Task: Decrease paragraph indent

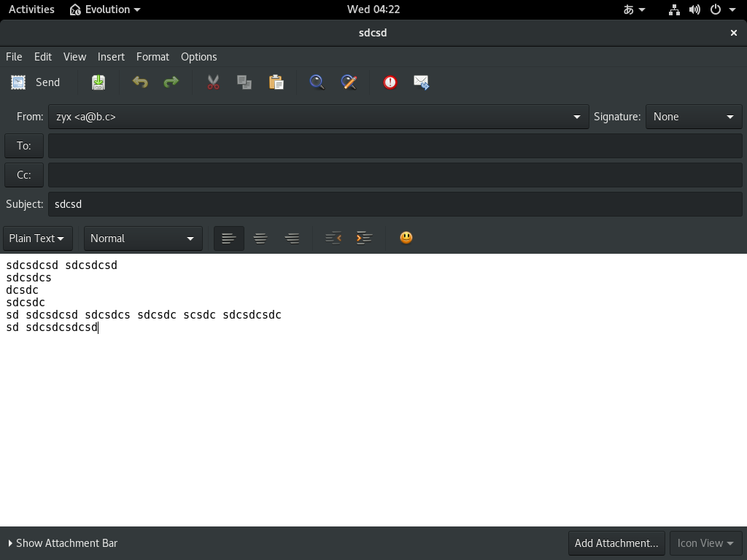Action: [x=333, y=238]
